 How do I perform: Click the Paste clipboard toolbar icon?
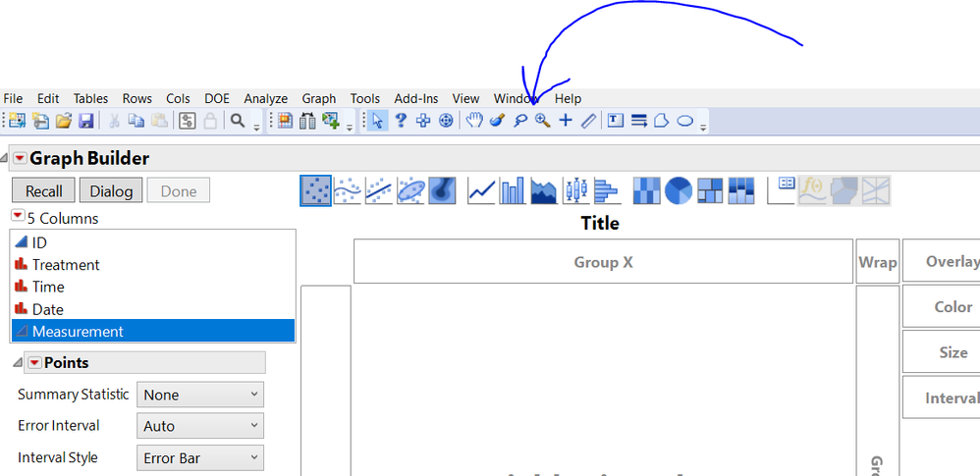pos(159,121)
